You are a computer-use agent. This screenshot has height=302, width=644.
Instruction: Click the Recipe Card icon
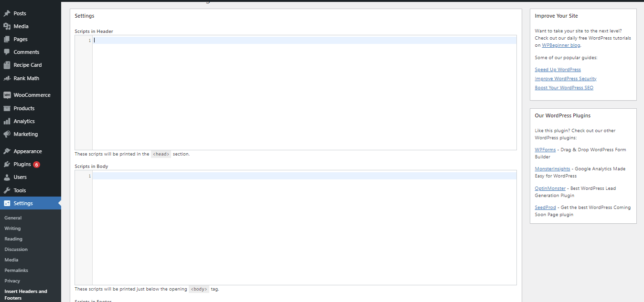pyautogui.click(x=7, y=65)
